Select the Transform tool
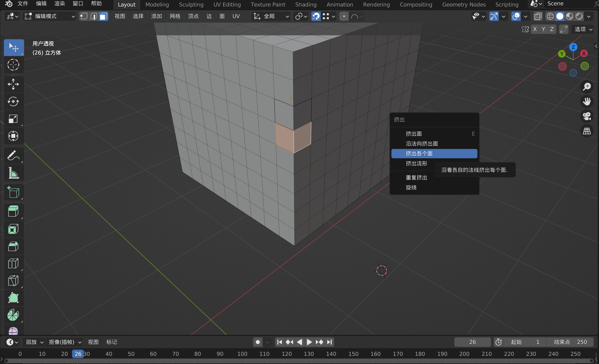Screen dimensions: 599x364 click(14, 136)
